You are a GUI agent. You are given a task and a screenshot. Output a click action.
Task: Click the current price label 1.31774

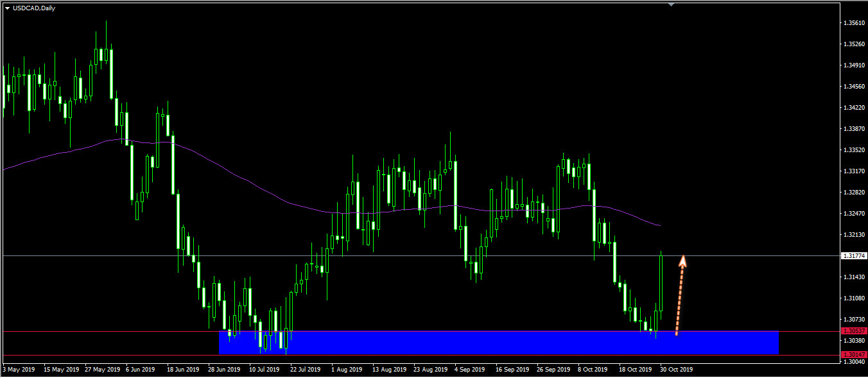[x=854, y=255]
